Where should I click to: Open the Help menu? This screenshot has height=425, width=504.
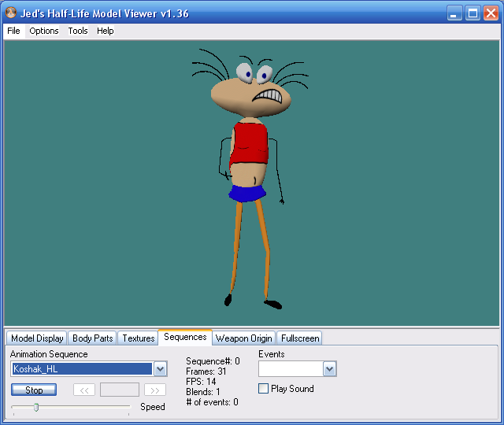tap(106, 31)
